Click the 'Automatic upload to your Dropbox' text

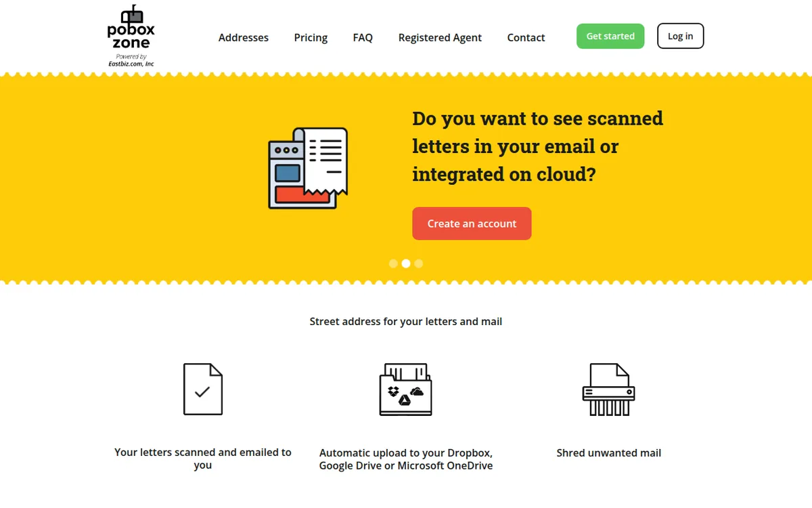[x=406, y=459]
